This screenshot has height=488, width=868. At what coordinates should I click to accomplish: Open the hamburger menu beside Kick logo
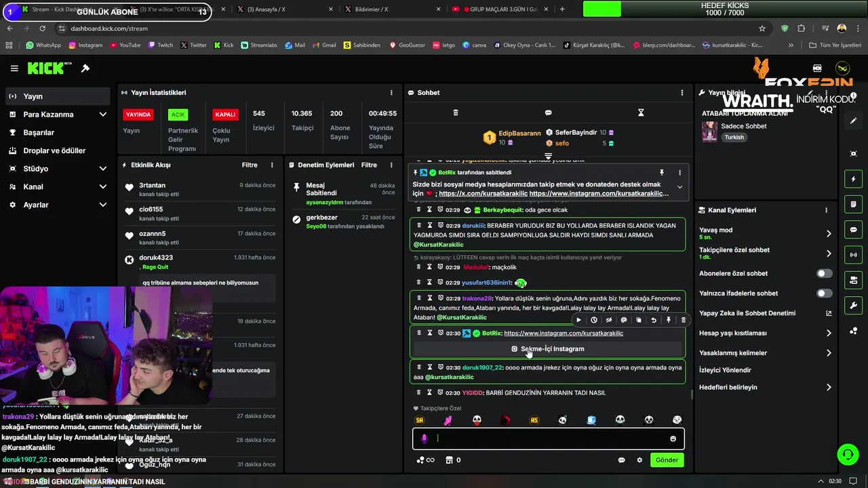click(x=14, y=68)
